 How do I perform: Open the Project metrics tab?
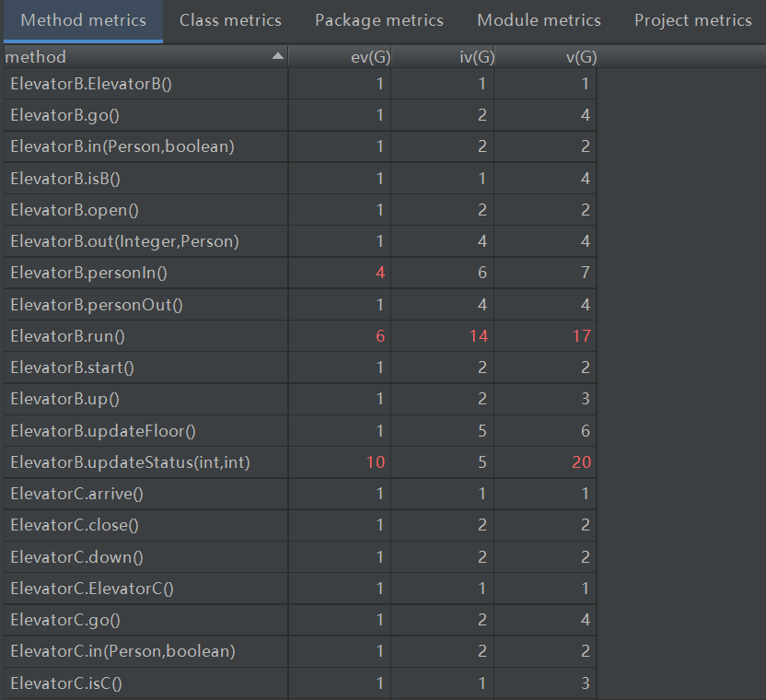[x=692, y=20]
